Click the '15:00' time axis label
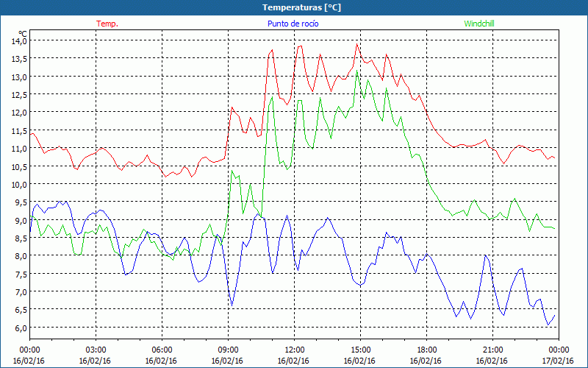Screen dimensions: 588x368 point(360,350)
